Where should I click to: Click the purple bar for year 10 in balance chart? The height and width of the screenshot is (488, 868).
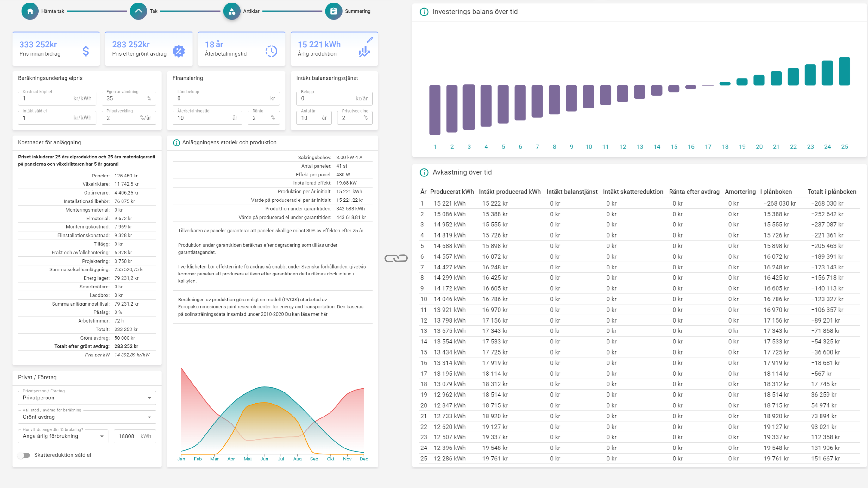[588, 96]
